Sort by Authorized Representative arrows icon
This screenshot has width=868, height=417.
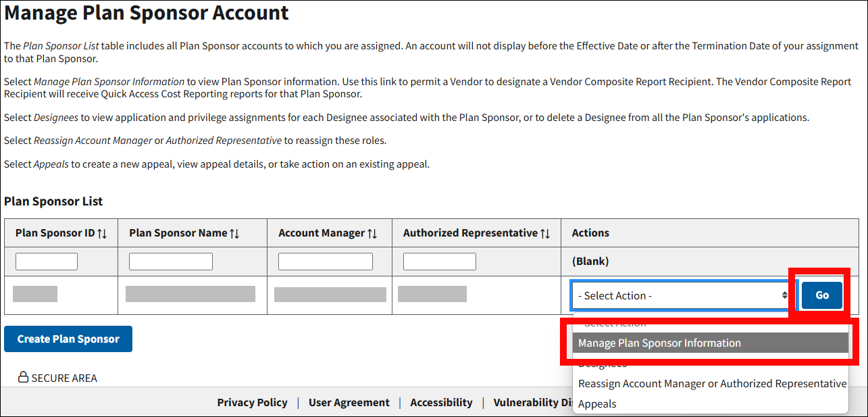click(545, 233)
